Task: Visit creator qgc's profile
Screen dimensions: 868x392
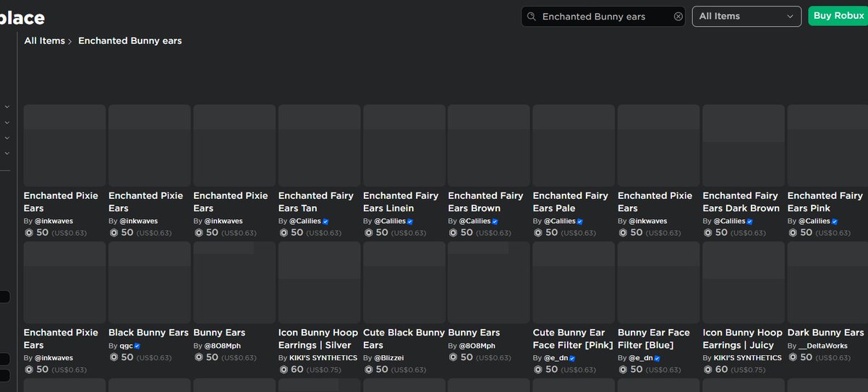Action: pyautogui.click(x=126, y=346)
